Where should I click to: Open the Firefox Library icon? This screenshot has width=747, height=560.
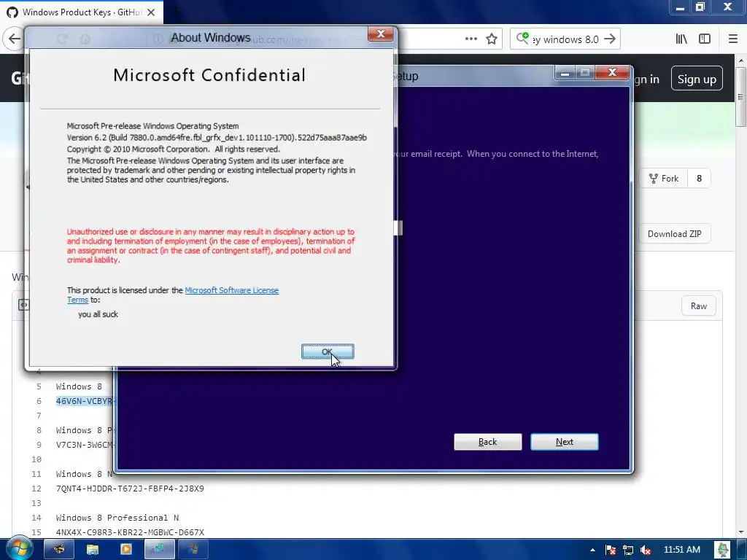pos(681,39)
